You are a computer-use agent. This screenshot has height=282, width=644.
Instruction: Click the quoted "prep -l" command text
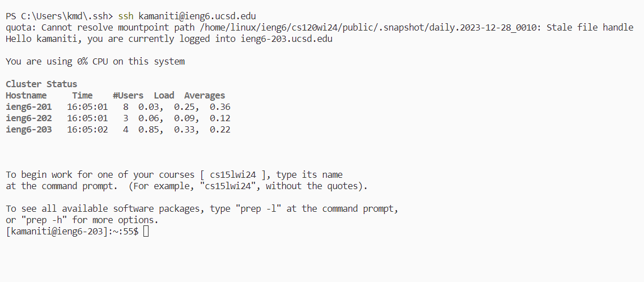coord(259,209)
